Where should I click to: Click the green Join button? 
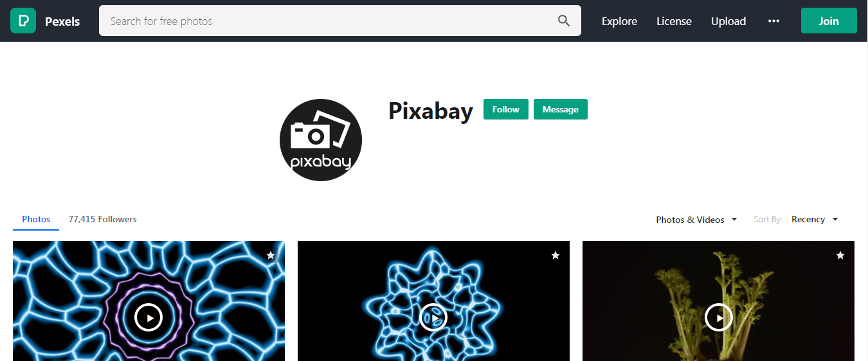click(829, 21)
